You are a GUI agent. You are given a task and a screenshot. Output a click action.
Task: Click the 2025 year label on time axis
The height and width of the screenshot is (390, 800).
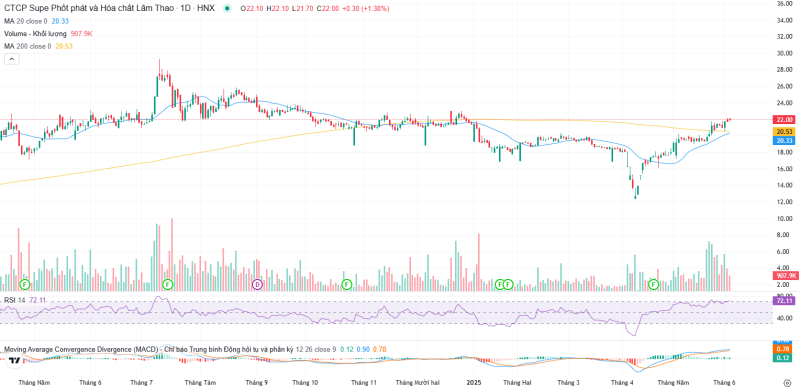(x=474, y=382)
